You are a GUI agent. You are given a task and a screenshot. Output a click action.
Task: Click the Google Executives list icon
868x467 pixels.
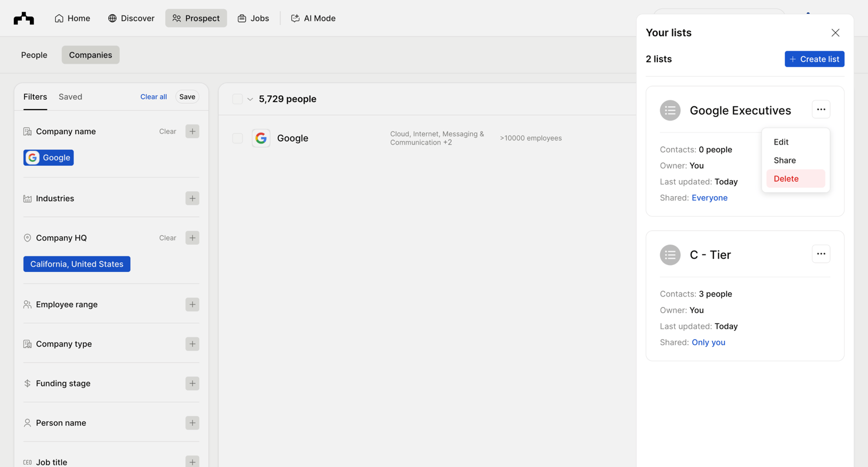point(670,110)
